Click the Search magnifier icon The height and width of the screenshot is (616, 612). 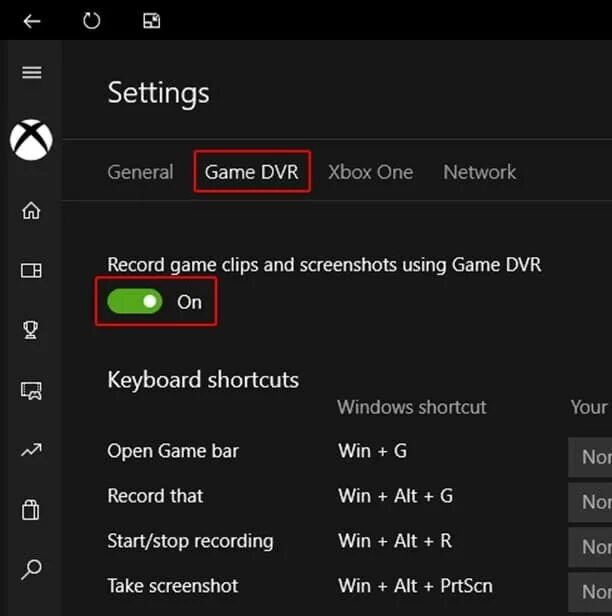32,570
